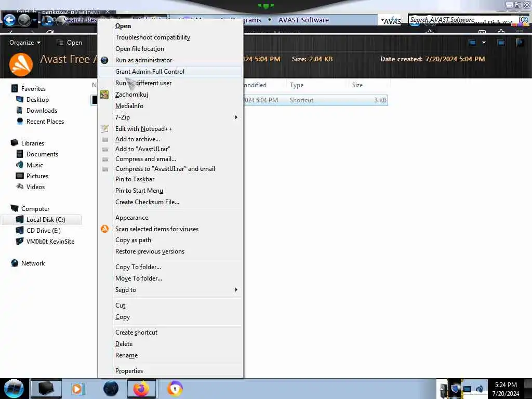Click the Zachomikuj menu entry
The height and width of the screenshot is (399, 532).
[131, 95]
